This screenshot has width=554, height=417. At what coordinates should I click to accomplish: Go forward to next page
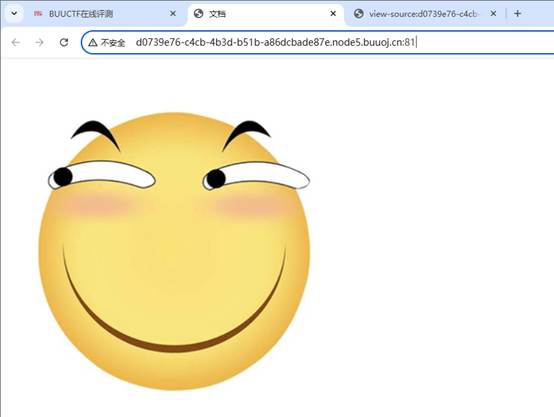click(39, 42)
